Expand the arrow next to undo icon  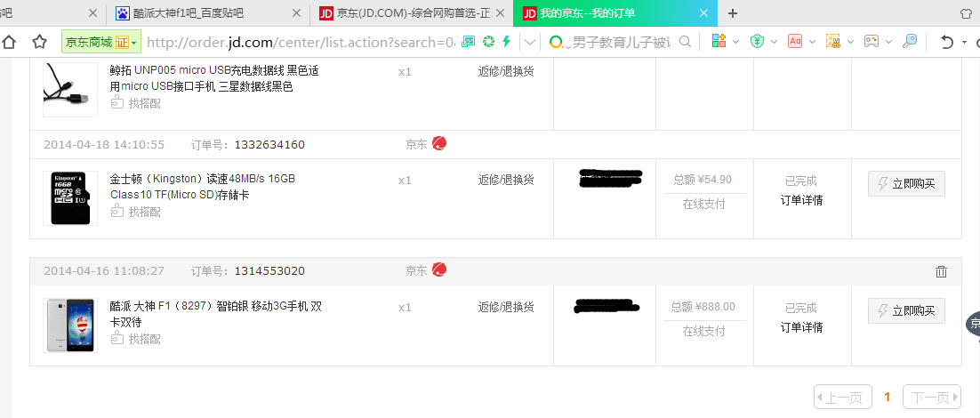[x=964, y=42]
